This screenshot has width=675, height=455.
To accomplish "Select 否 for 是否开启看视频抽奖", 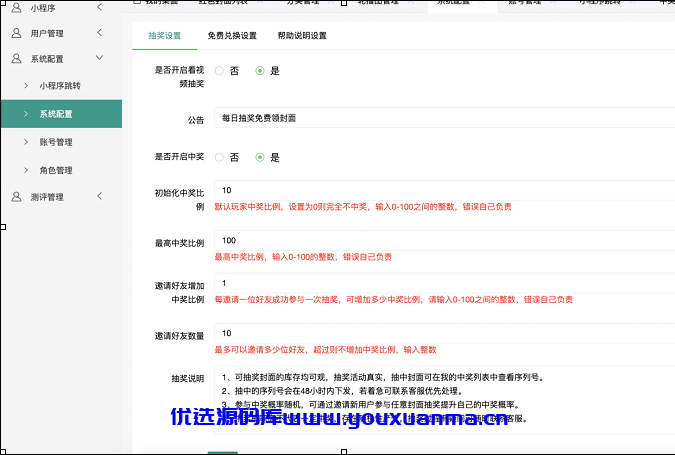I will point(219,71).
